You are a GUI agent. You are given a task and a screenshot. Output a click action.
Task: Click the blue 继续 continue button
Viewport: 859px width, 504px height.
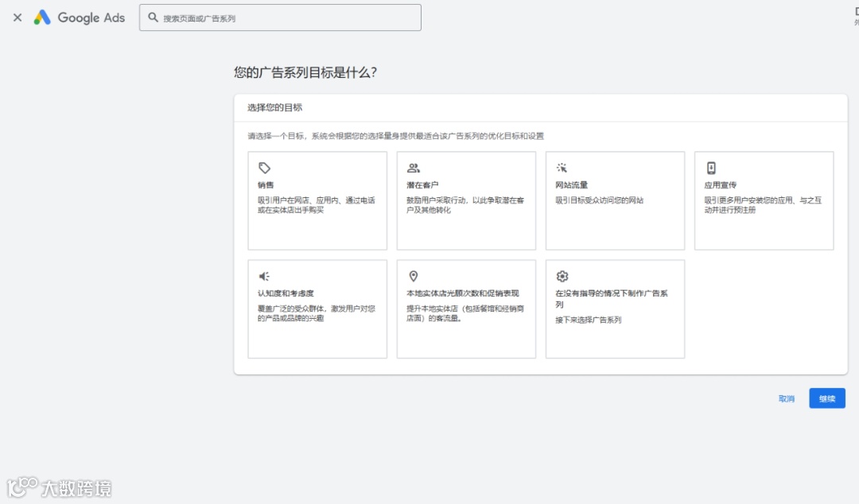coord(826,398)
